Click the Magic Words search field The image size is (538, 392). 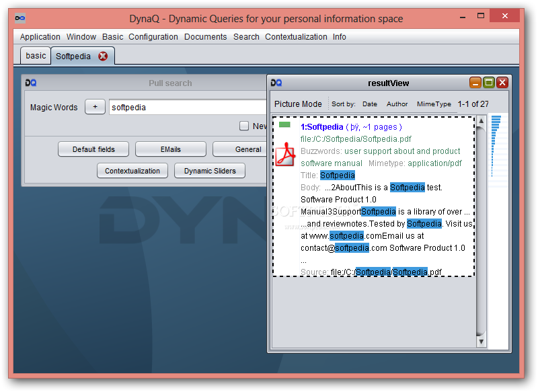pos(188,107)
